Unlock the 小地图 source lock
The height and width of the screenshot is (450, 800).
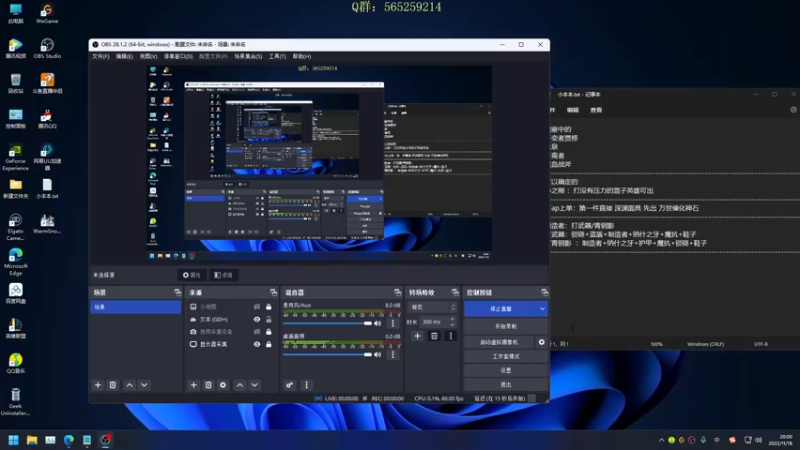click(x=269, y=307)
